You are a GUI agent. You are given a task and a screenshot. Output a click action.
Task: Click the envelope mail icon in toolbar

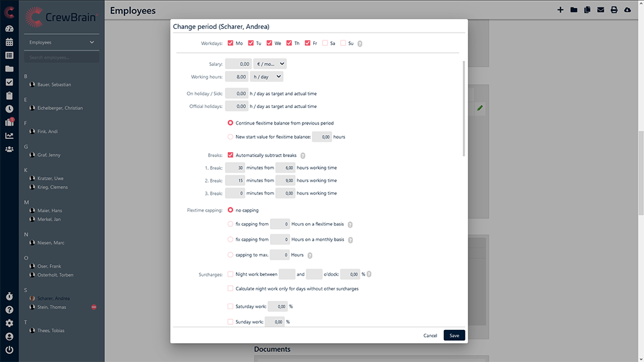[x=601, y=10]
